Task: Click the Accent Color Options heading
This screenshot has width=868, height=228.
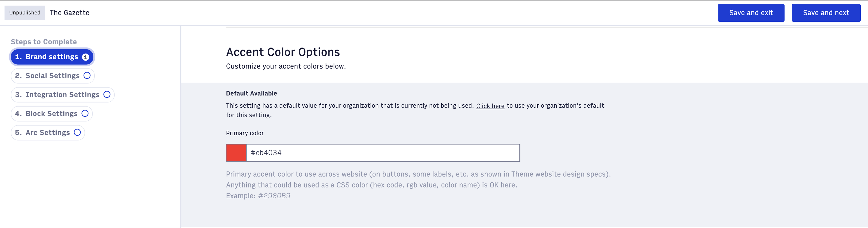Action: [x=283, y=52]
